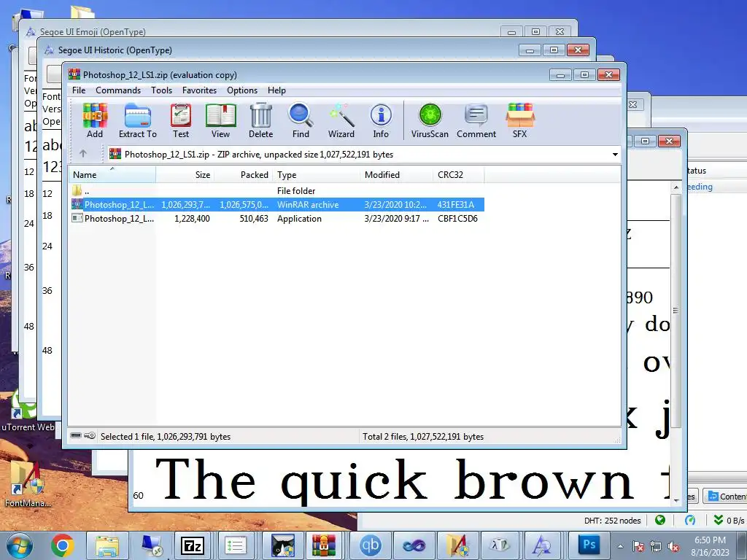747x560 pixels.
Task: Open the Options menu
Action: pos(242,90)
